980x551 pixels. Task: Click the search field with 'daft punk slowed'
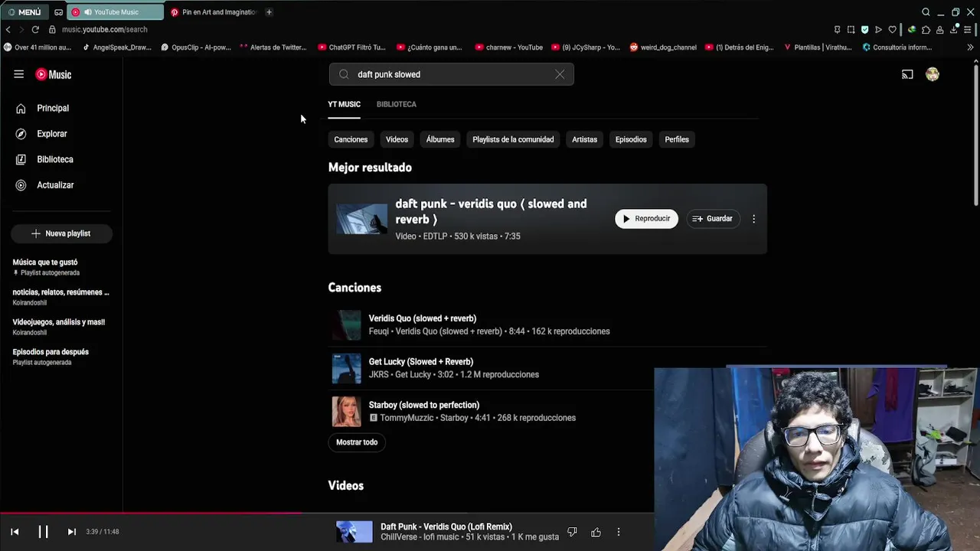(x=451, y=74)
